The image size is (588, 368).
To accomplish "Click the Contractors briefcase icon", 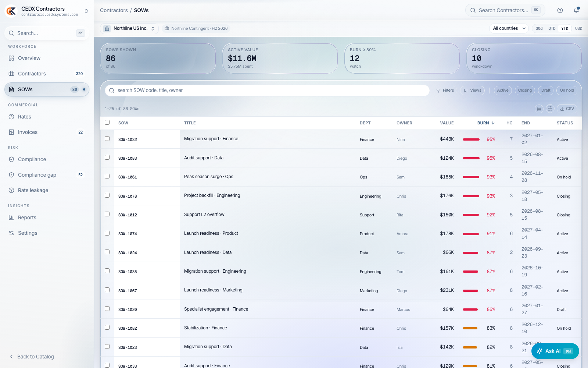I will click(11, 74).
